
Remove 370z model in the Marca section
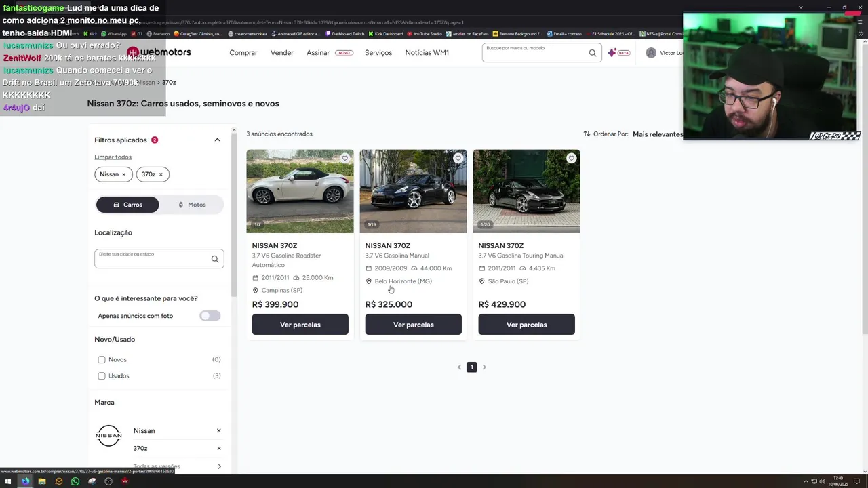tap(218, 448)
